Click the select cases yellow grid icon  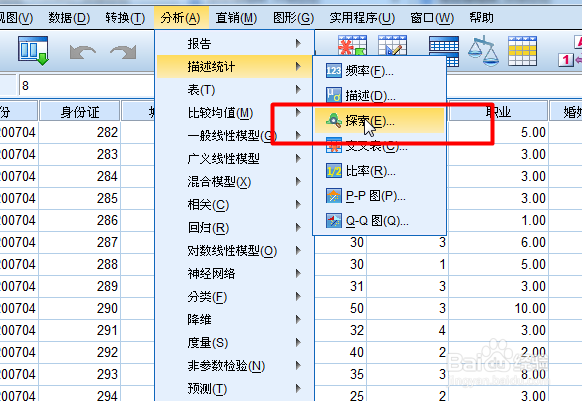(522, 51)
